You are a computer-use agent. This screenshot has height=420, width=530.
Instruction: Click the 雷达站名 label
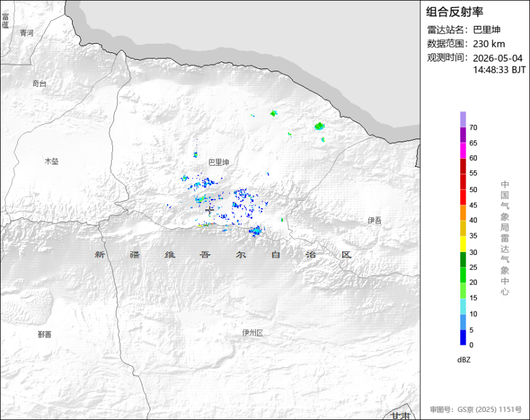447,30
